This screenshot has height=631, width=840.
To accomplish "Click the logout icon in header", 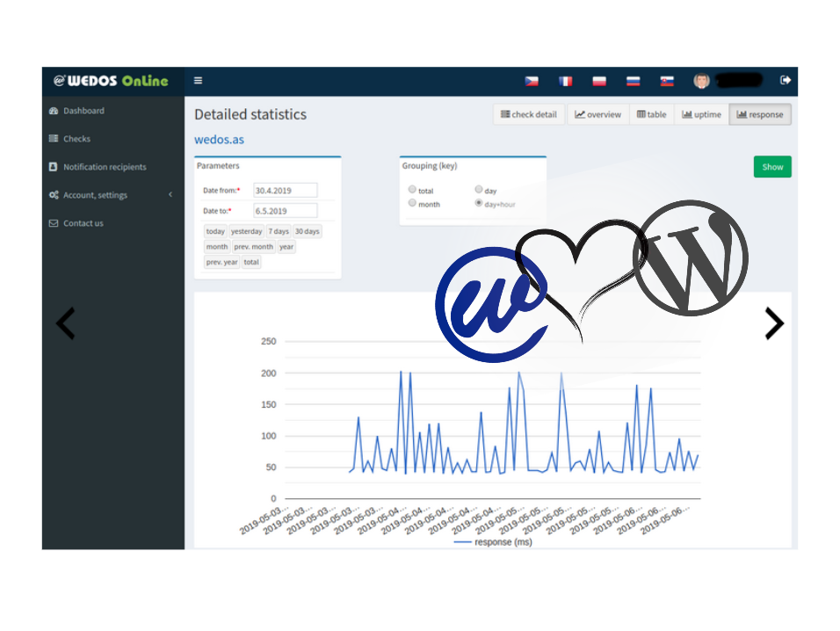I will [x=785, y=81].
